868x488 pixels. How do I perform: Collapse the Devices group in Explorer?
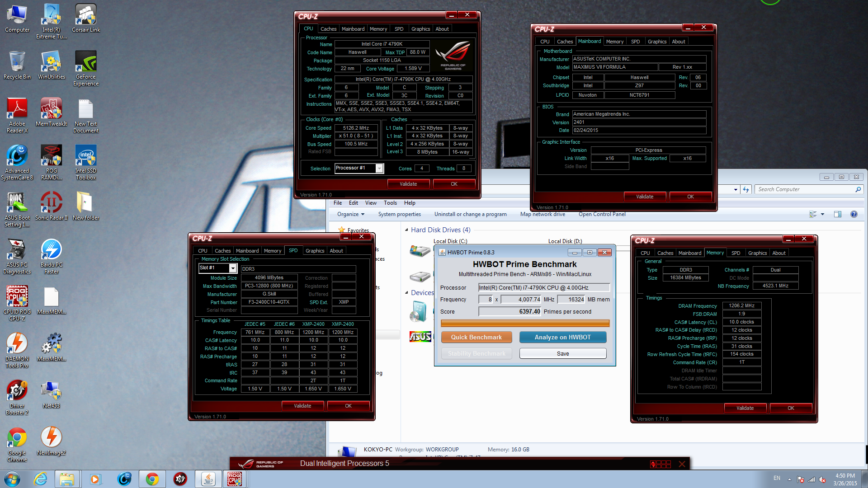406,293
